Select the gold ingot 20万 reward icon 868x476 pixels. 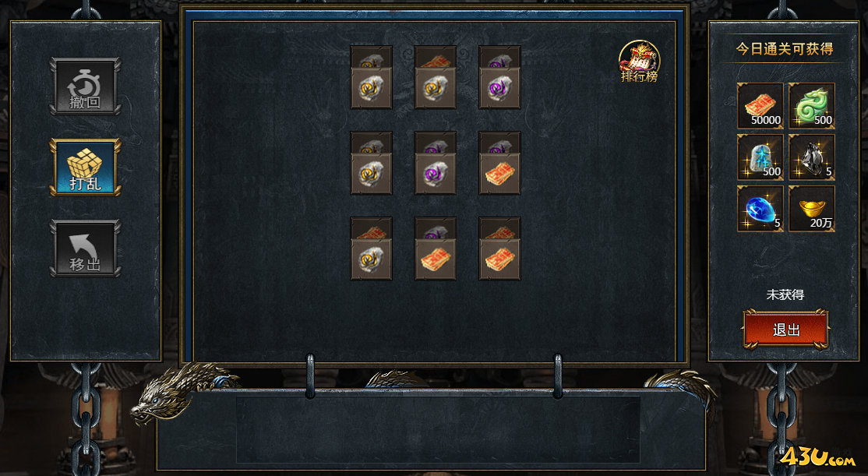812,209
